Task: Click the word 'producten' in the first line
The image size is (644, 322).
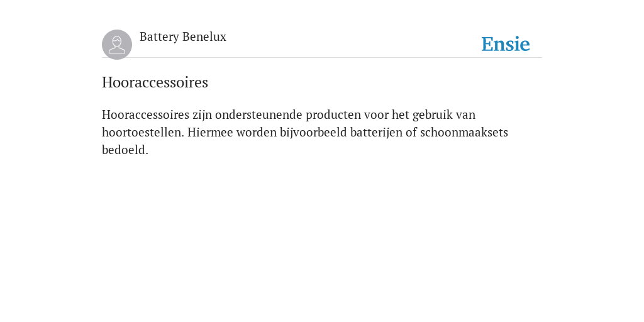Action: pyautogui.click(x=333, y=116)
